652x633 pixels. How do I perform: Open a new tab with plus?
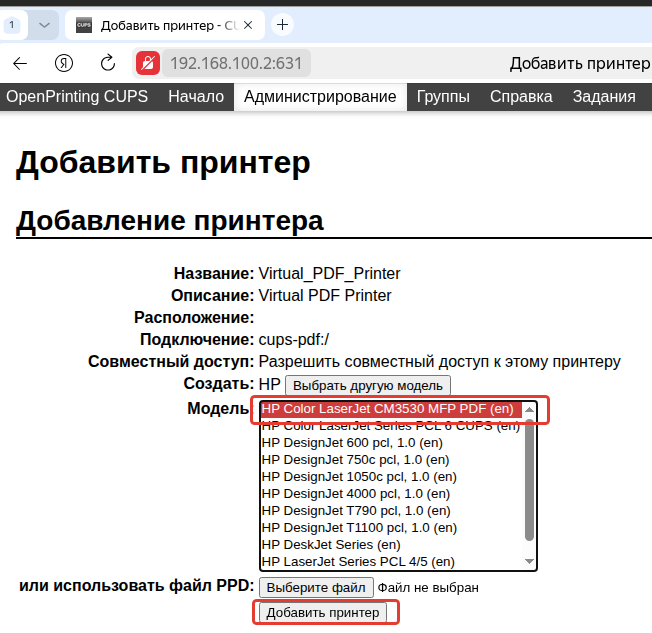click(282, 25)
